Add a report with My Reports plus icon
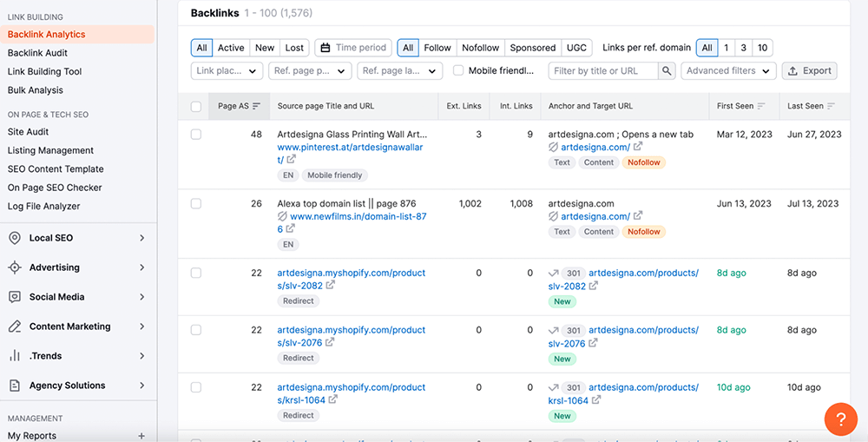 point(141,436)
